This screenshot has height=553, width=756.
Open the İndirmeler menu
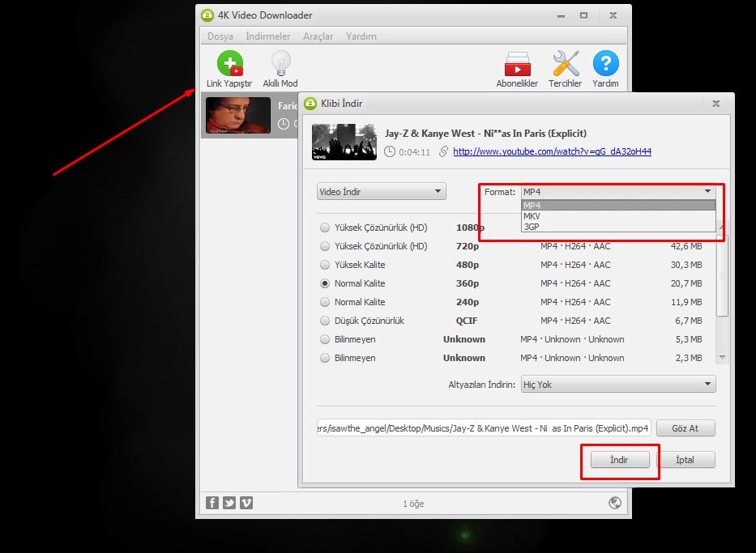pyautogui.click(x=268, y=36)
